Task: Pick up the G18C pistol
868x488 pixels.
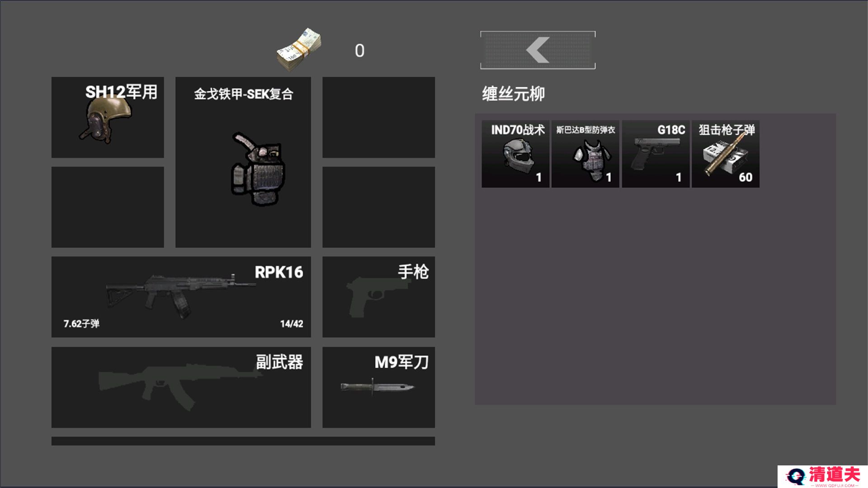Action: point(656,154)
